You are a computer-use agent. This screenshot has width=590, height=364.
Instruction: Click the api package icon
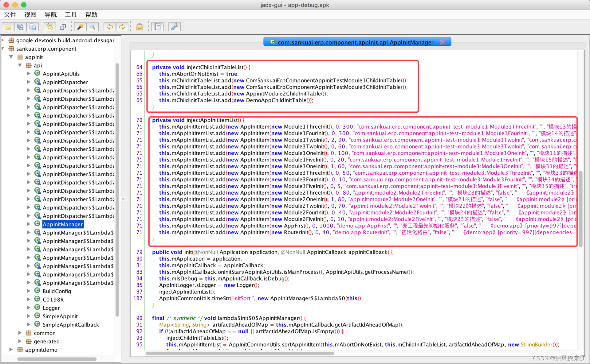click(x=29, y=65)
